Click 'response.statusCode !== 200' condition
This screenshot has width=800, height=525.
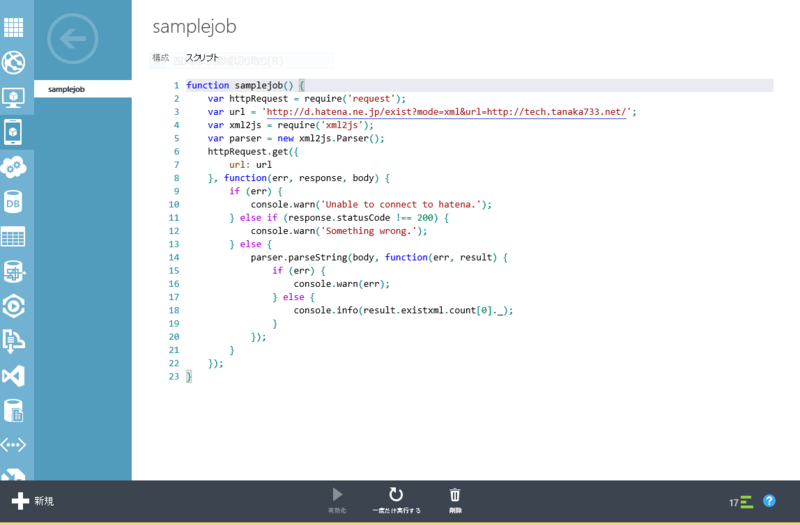pos(360,218)
